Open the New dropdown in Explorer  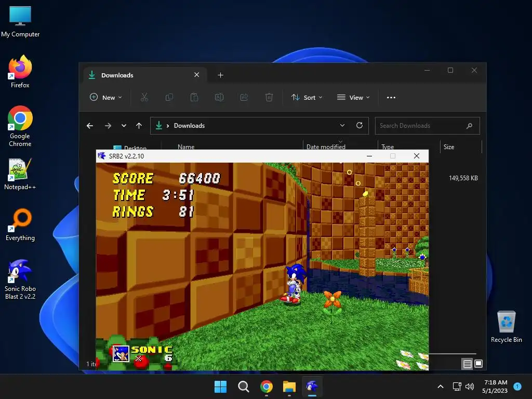tap(105, 97)
